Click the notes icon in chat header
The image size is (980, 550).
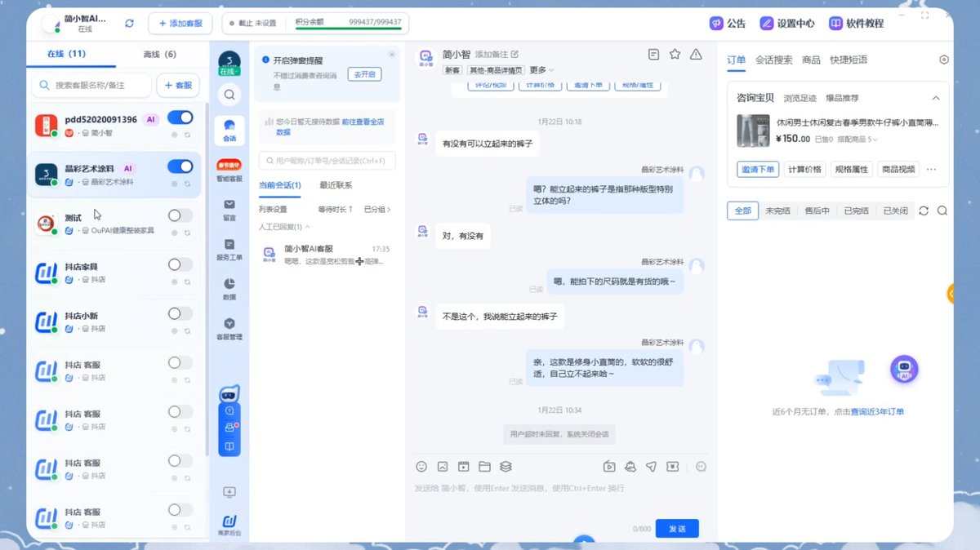point(653,54)
